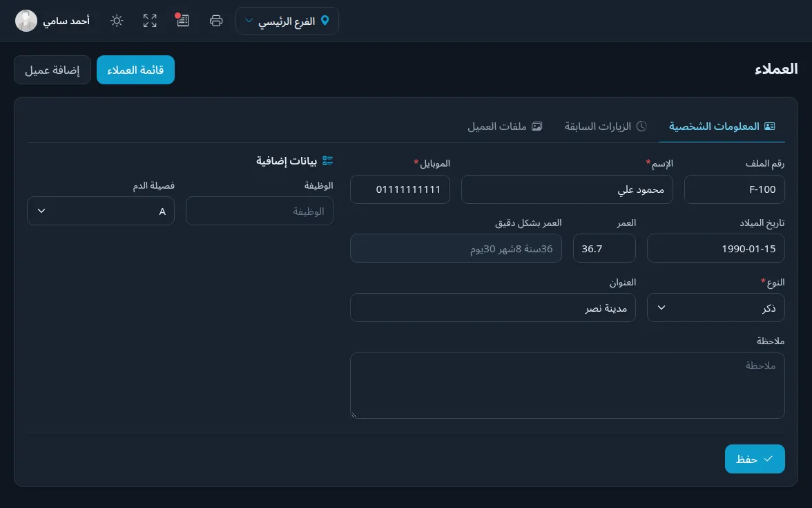812x508 pixels.
Task: Click the العمر بشكل دقيق field
Action: (456, 248)
